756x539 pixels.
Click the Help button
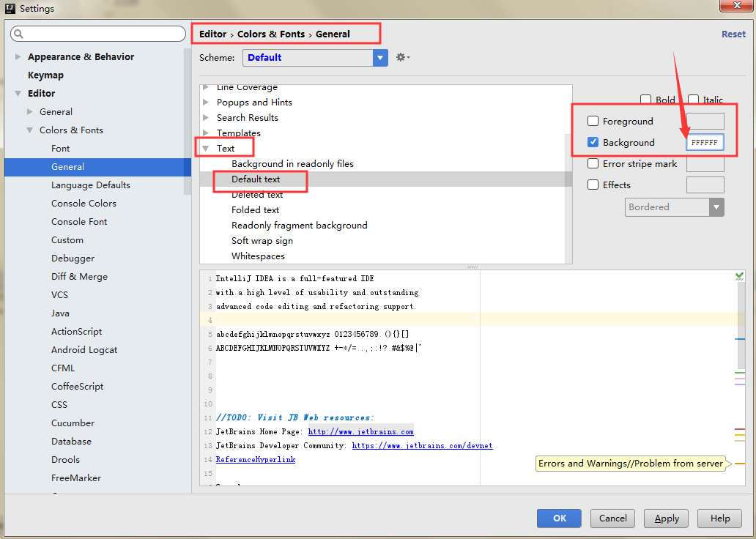pyautogui.click(x=720, y=518)
